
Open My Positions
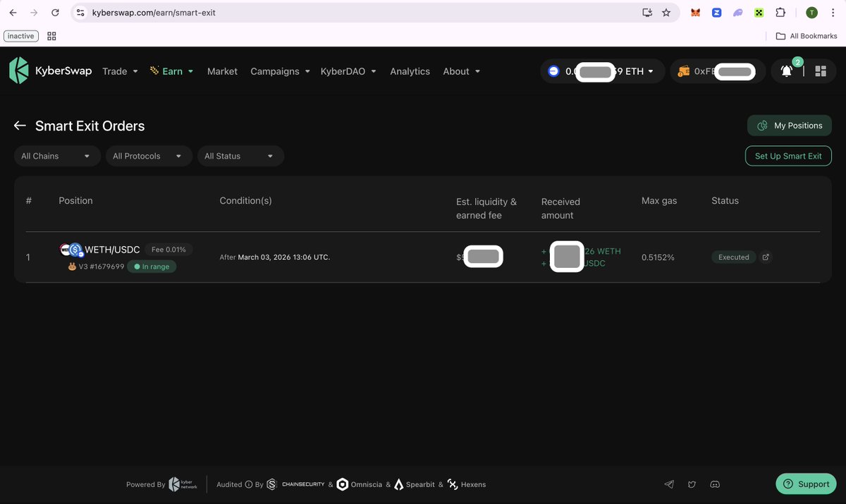click(790, 125)
